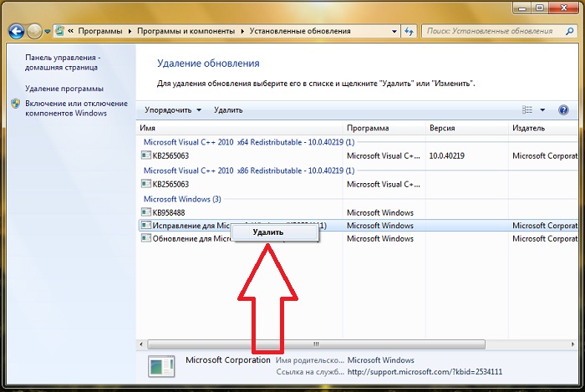Select Программы и компоненты breadcrumb
This screenshot has width=585, height=392.
click(x=186, y=31)
